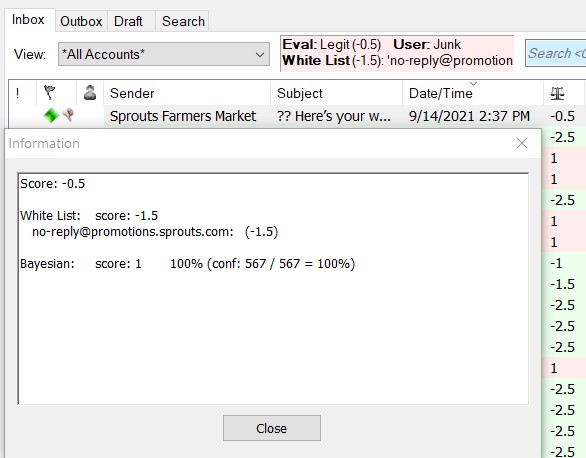Screen dimensions: 586x458
Task: Select the Inbox tab
Action: pos(28,20)
